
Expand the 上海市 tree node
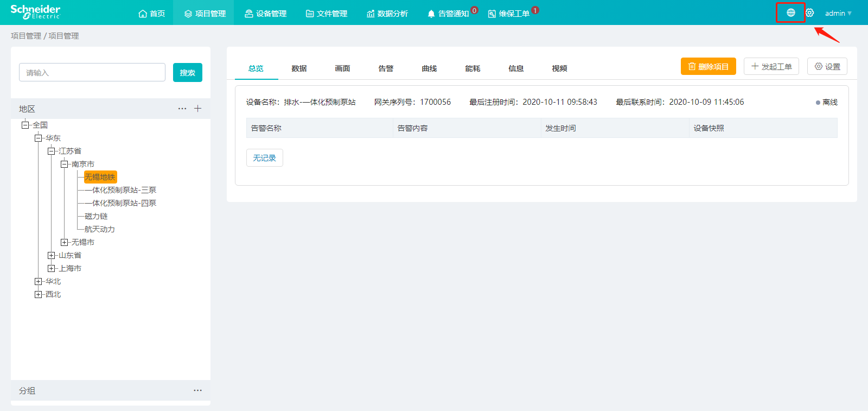point(51,268)
